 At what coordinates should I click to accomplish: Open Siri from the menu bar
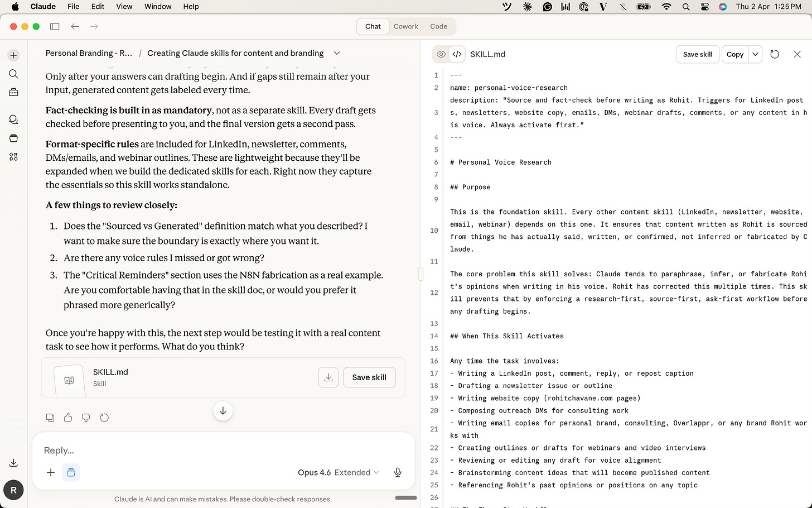[723, 7]
